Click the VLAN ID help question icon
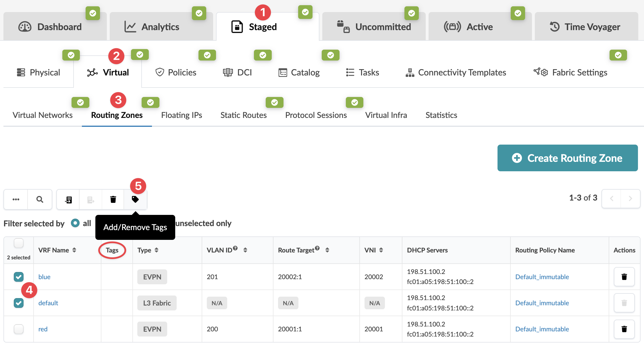The height and width of the screenshot is (346, 644). 235,248
